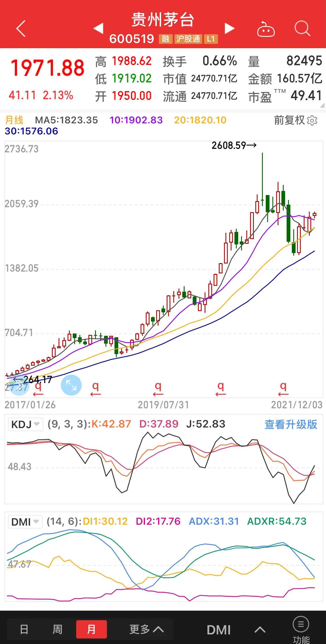Expand quote details via the corner triangle

pyautogui.click(x=322, y=105)
